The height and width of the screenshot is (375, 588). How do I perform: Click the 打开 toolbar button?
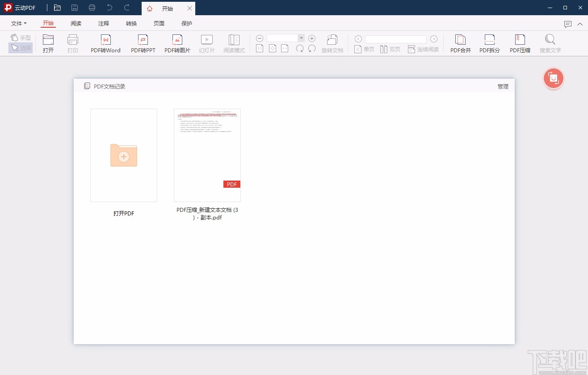(x=48, y=44)
